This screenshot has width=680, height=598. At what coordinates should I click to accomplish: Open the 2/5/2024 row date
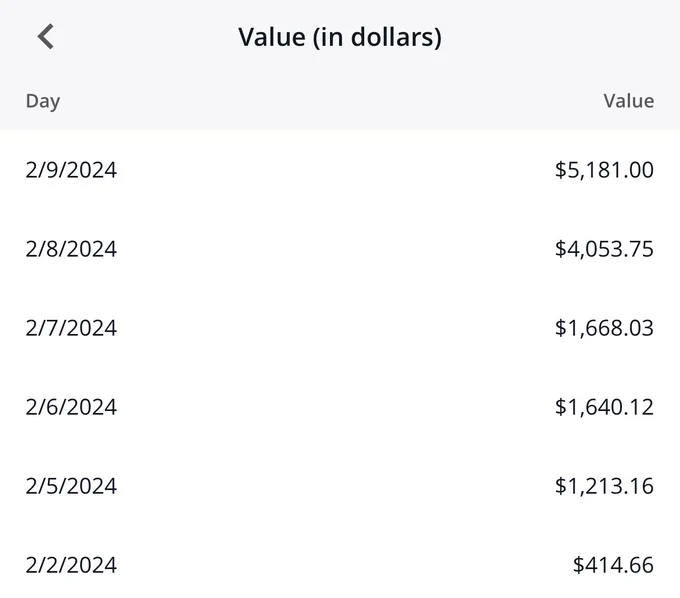71,486
